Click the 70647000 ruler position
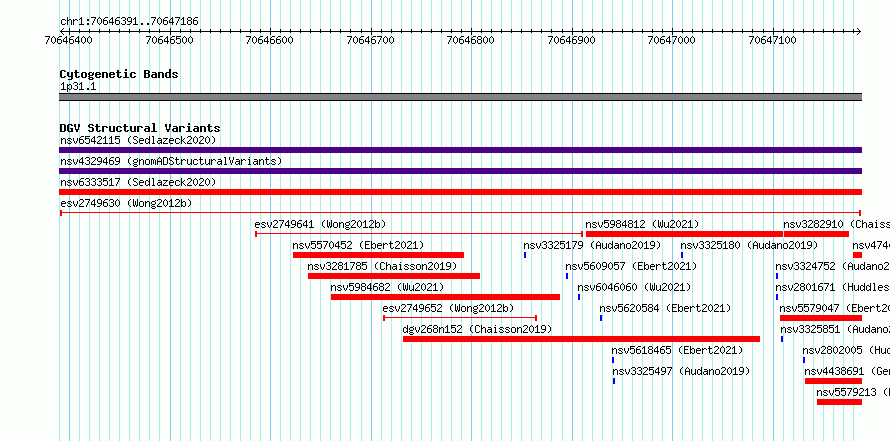890x441 pixels. click(671, 40)
